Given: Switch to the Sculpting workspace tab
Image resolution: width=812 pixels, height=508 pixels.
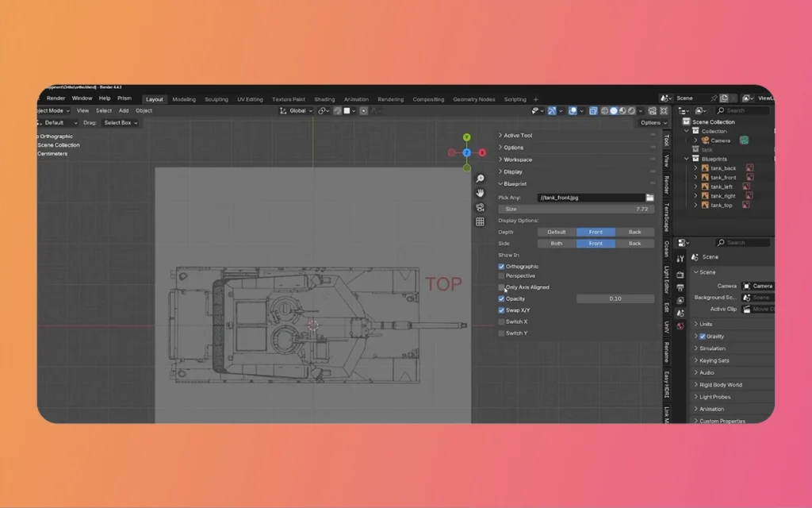Looking at the screenshot, I should coord(216,99).
